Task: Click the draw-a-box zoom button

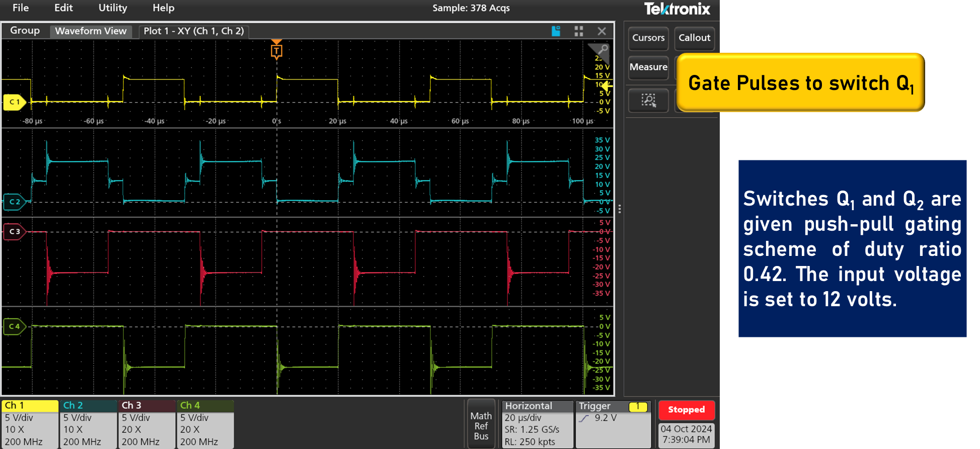Action: 648,101
